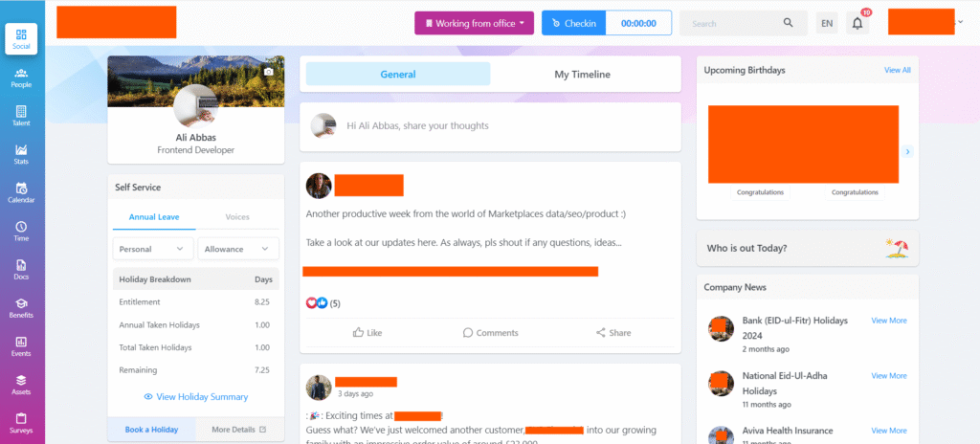The height and width of the screenshot is (444, 980).
Task: Open the Social section in the sidebar
Action: 21,39
